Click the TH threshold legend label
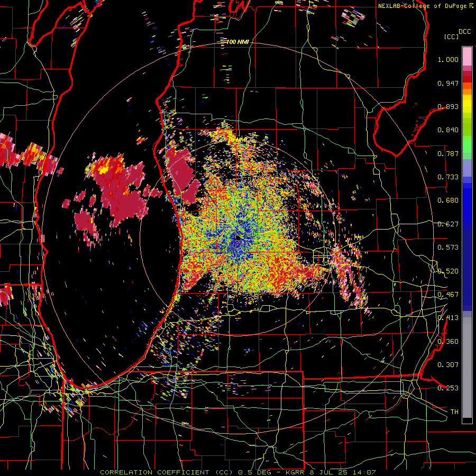 pos(454,412)
